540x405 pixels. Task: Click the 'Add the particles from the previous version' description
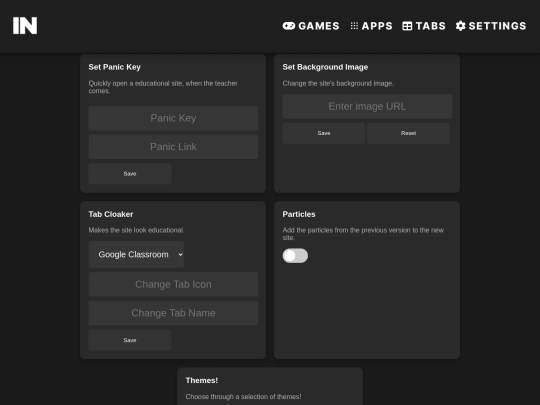(x=363, y=234)
